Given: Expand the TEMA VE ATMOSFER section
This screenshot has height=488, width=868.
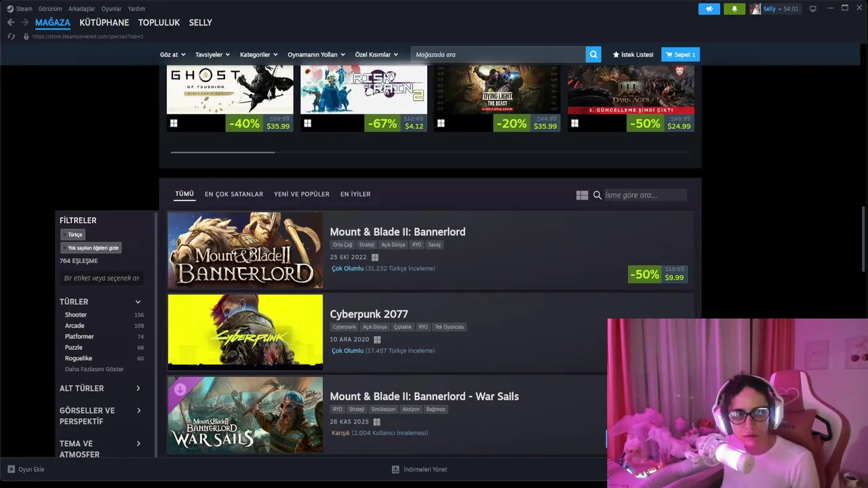Looking at the screenshot, I should point(138,444).
